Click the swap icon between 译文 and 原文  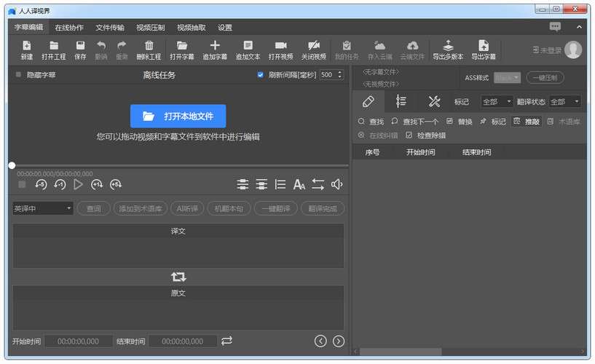click(x=178, y=277)
